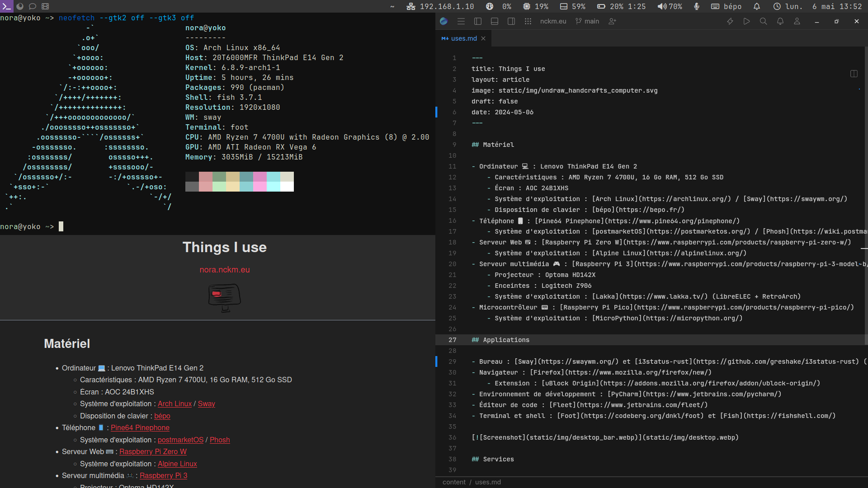Open the search magnifier in Fleet
Image resolution: width=868 pixels, height=488 pixels.
[763, 21]
